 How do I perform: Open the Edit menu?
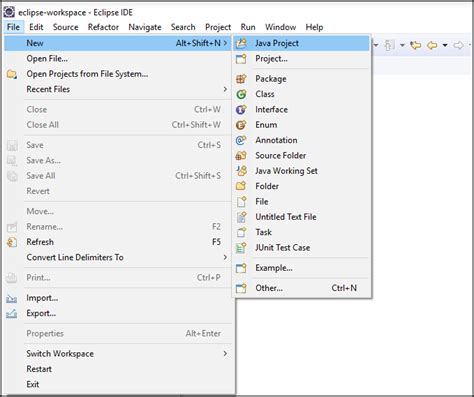(x=36, y=27)
